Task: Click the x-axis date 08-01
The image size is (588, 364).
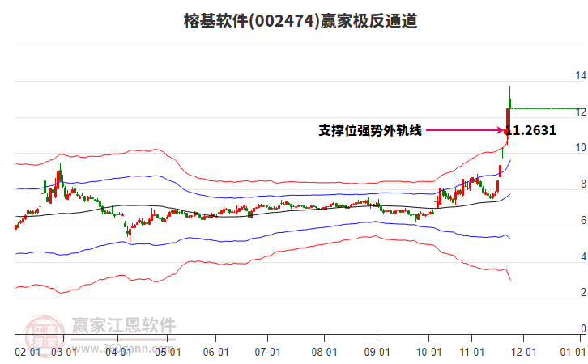Action: tap(325, 353)
